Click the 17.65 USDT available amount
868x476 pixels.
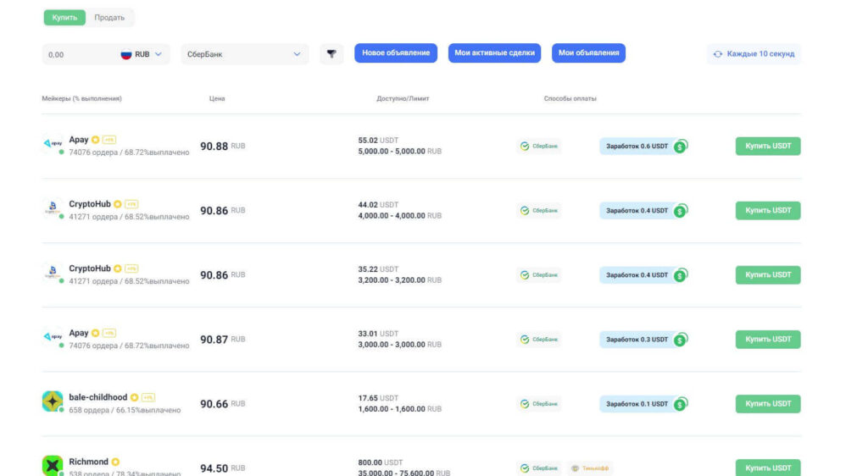point(378,398)
